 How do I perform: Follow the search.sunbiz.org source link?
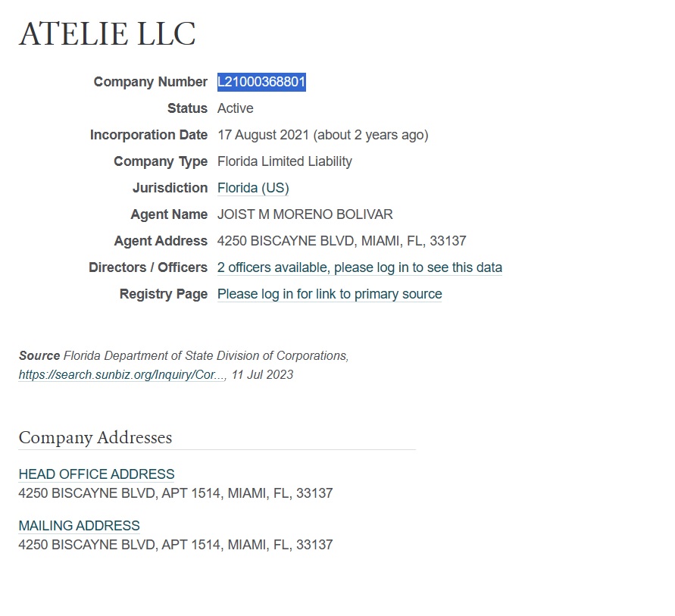tap(121, 374)
